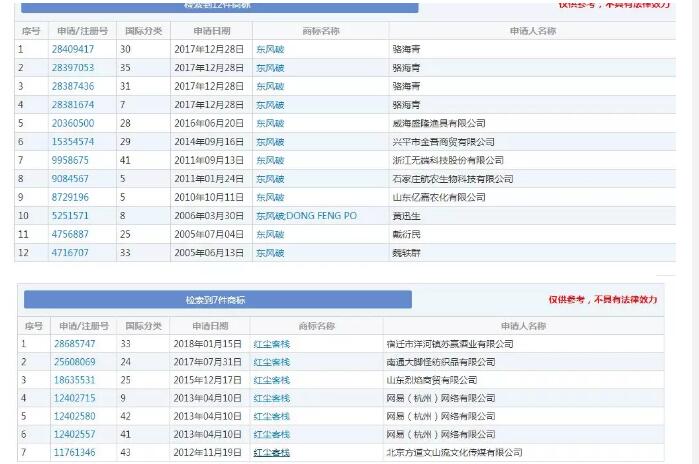Click 商标名称 header in lower table
Viewport: 699px width, 464px height.
point(317,326)
